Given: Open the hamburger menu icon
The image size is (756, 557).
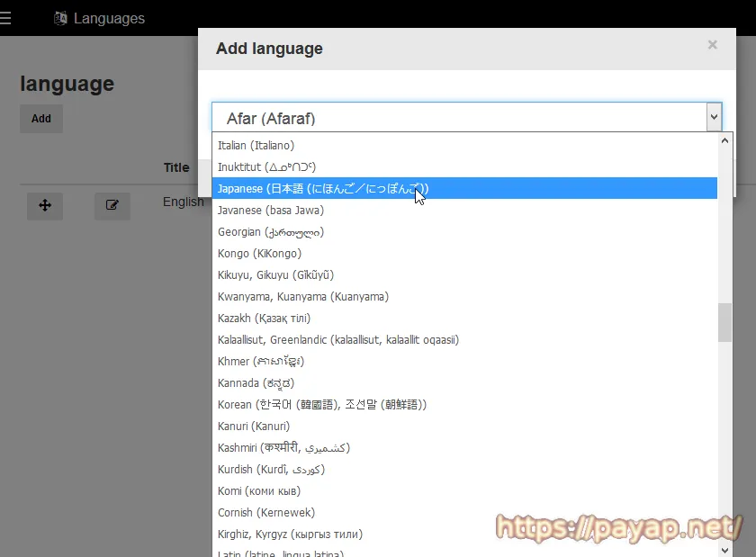Looking at the screenshot, I should (5, 18).
